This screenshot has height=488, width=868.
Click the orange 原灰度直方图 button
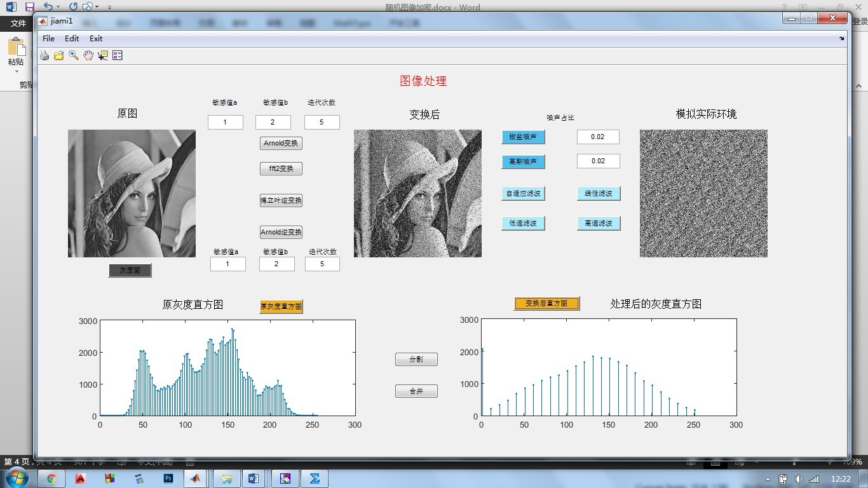281,306
